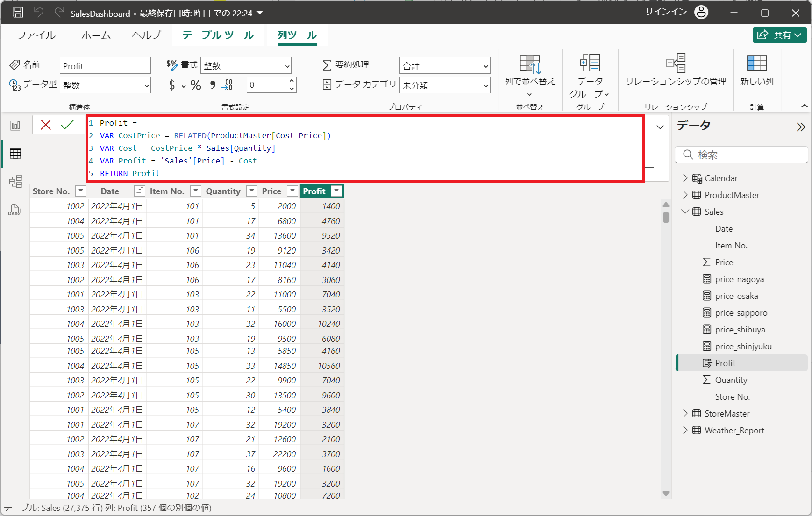Open the summarization dropdown showing 合計
Image resolution: width=812 pixels, height=516 pixels.
click(445, 66)
